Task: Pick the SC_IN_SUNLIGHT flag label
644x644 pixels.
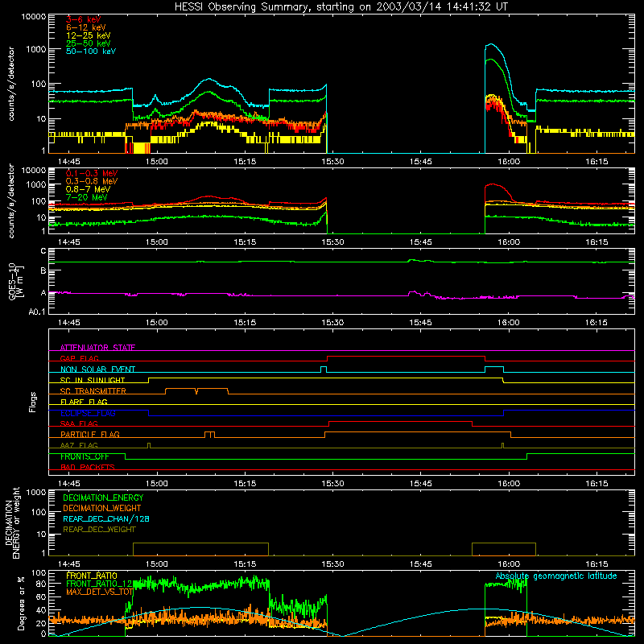Action: click(x=92, y=380)
